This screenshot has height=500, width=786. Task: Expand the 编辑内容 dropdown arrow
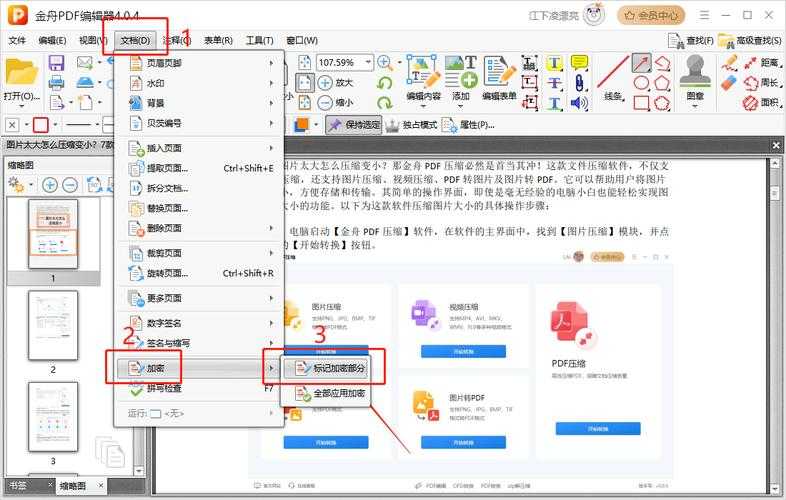tap(423, 106)
